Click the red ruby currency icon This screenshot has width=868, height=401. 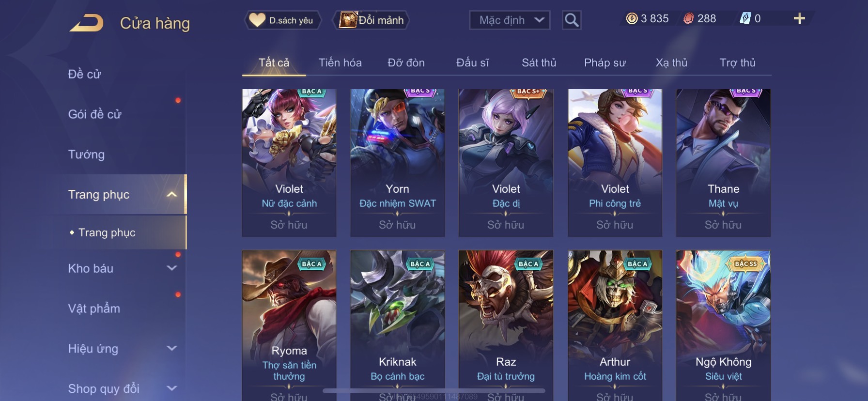coord(688,18)
